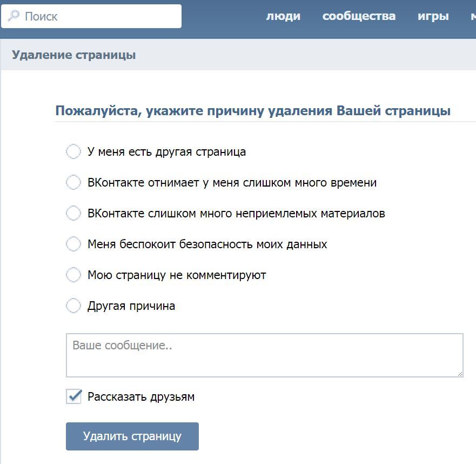Select 'Мою страницу не комментируют' radio button
The width and height of the screenshot is (476, 464).
tap(73, 275)
